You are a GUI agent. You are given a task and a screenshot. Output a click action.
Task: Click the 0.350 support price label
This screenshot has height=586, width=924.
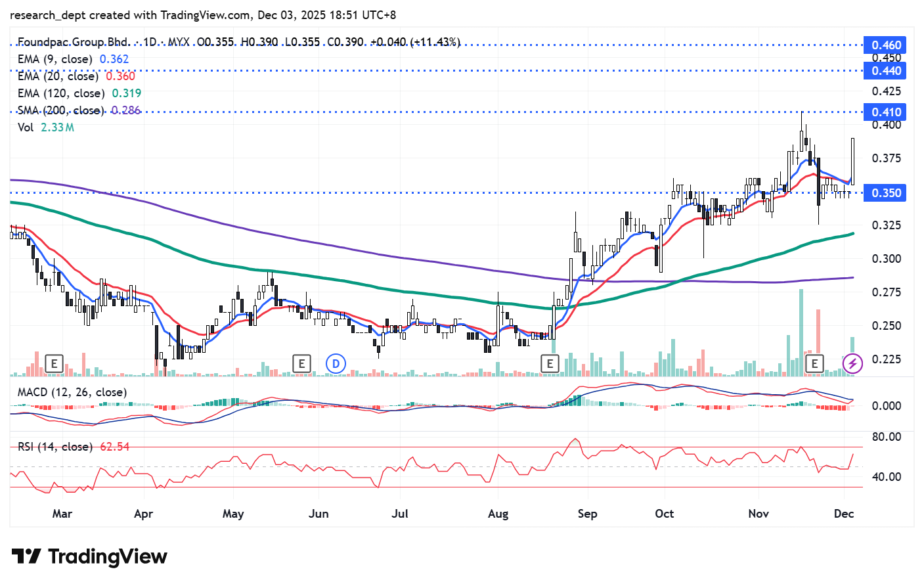(886, 193)
